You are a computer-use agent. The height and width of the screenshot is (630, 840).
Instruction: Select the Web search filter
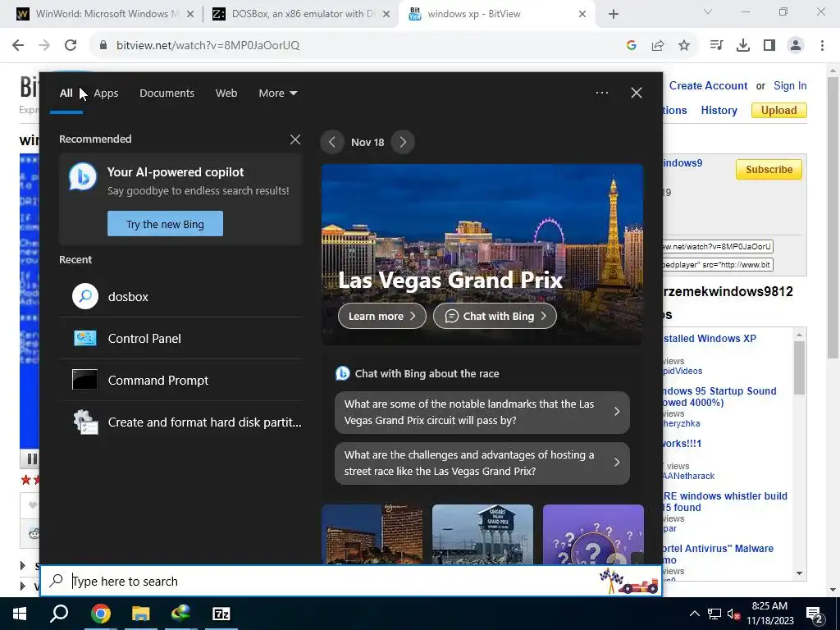226,94
